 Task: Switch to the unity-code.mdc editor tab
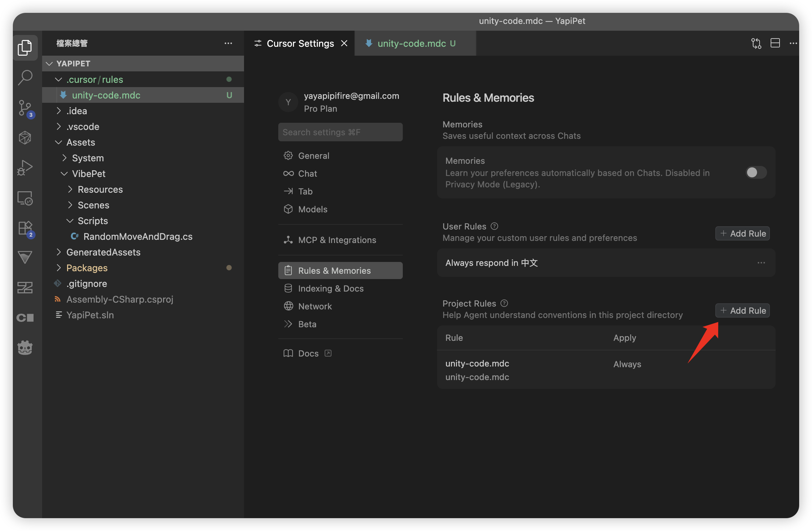[x=415, y=43]
